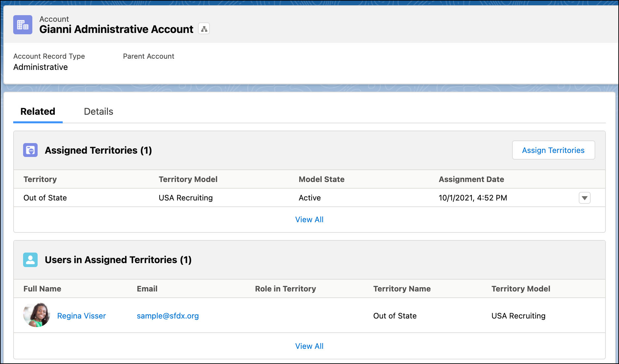Screen dimensions: 619x364
Task: View all Users in Assigned Territories
Action: (309, 346)
